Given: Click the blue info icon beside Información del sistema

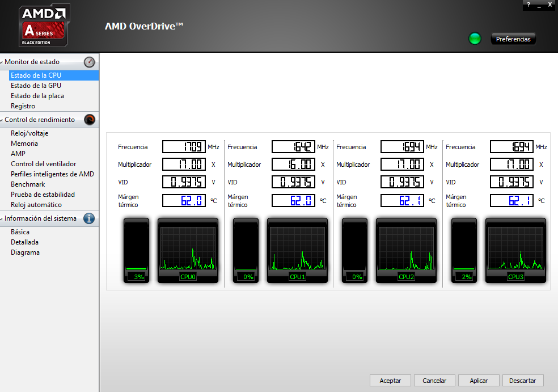Looking at the screenshot, I should pos(89,218).
